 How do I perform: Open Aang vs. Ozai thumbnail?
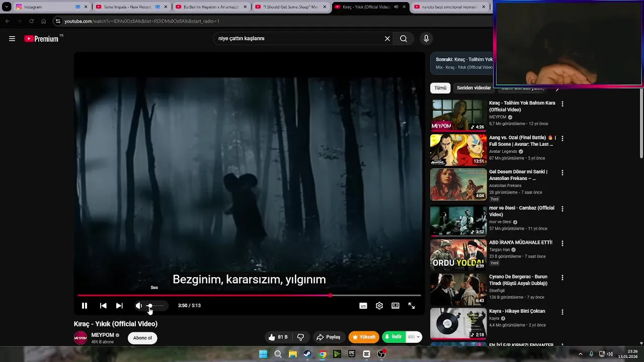tap(458, 150)
